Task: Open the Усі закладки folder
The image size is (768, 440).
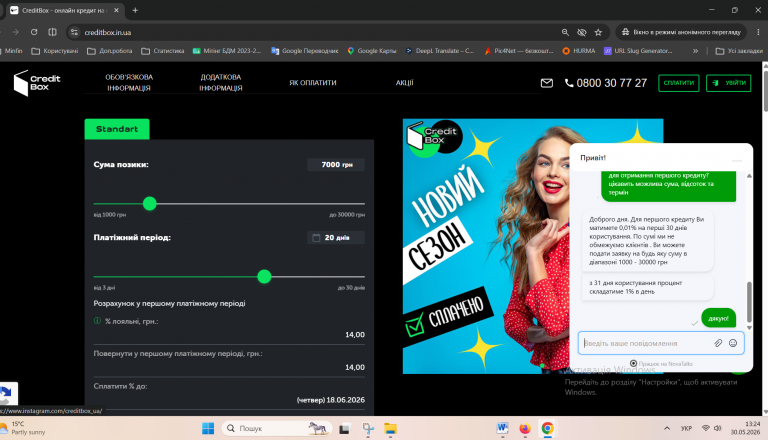Action: [x=739, y=51]
